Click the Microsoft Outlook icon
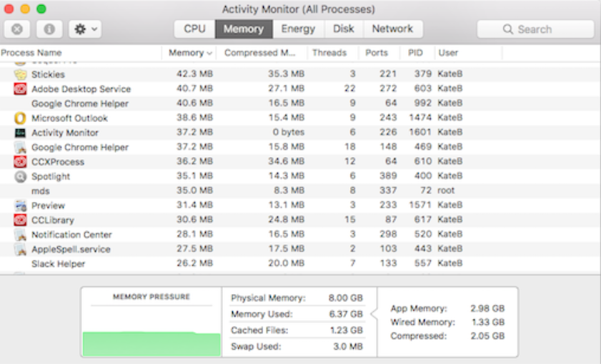The image size is (601, 364). click(x=20, y=118)
